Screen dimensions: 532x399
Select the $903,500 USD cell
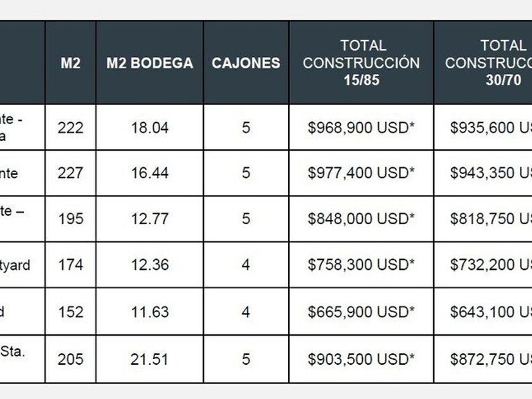coord(361,359)
